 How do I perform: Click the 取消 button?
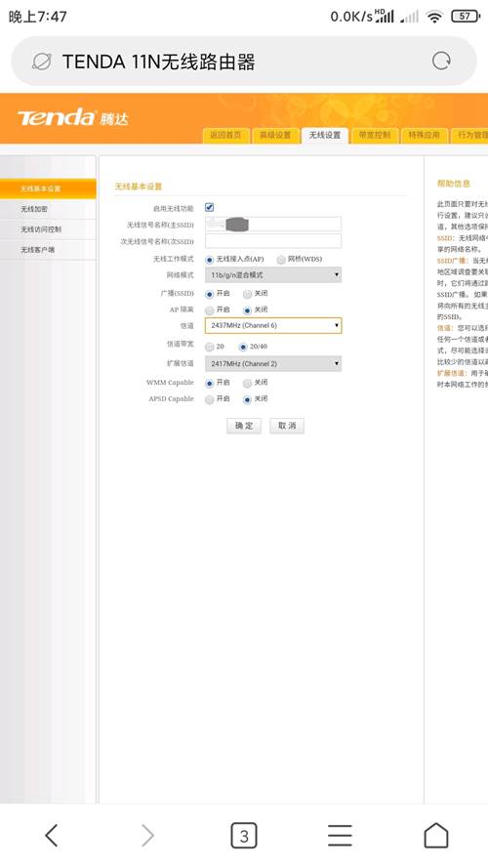287,426
